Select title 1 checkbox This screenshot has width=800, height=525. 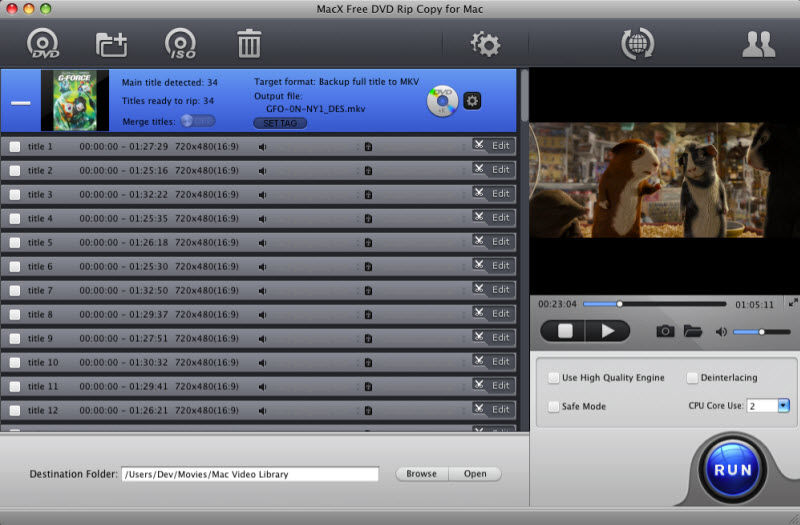(x=15, y=147)
